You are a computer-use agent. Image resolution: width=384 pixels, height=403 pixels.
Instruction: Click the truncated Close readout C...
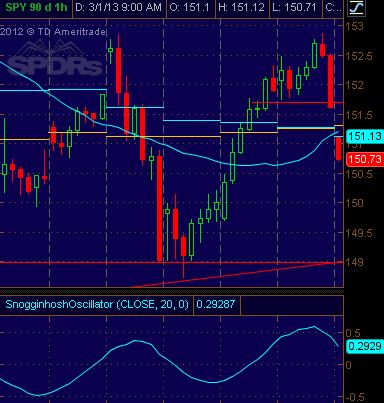click(x=333, y=7)
